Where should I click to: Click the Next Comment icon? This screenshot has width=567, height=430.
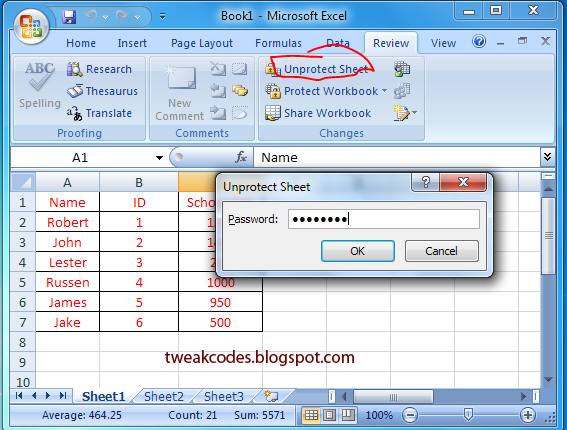[x=218, y=113]
